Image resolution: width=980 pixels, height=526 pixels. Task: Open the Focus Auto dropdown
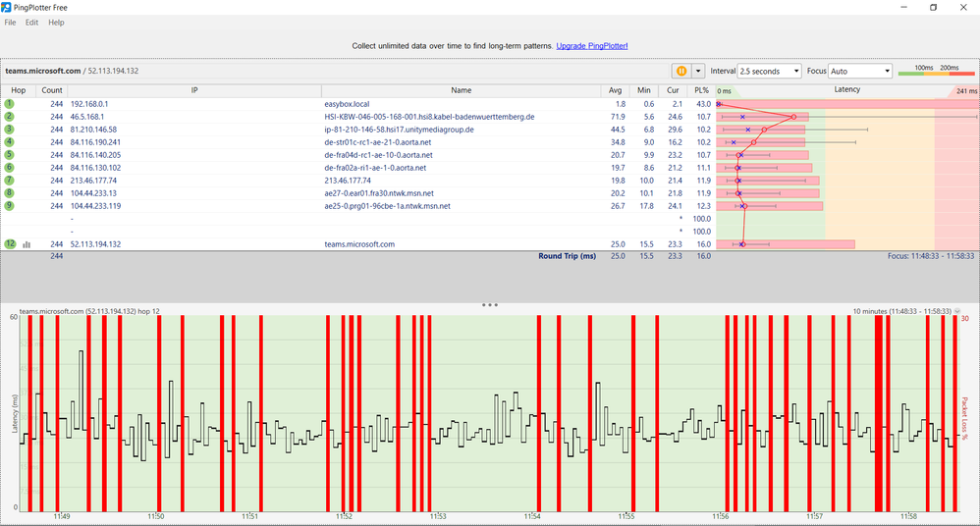pyautogui.click(x=860, y=72)
